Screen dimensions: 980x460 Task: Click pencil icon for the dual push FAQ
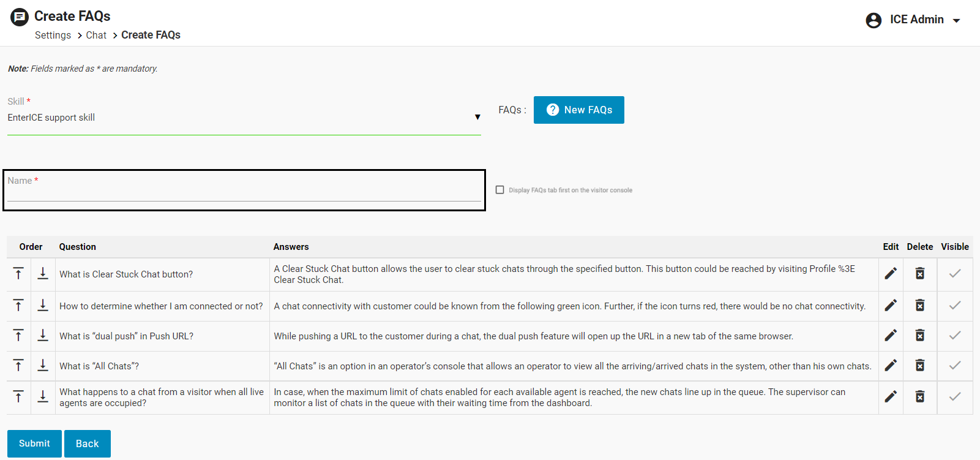click(x=891, y=336)
